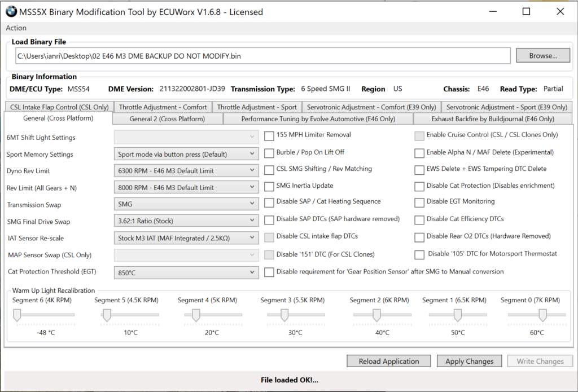Open Throttle Adjustment - Comfort tab
578x392 pixels.
163,107
